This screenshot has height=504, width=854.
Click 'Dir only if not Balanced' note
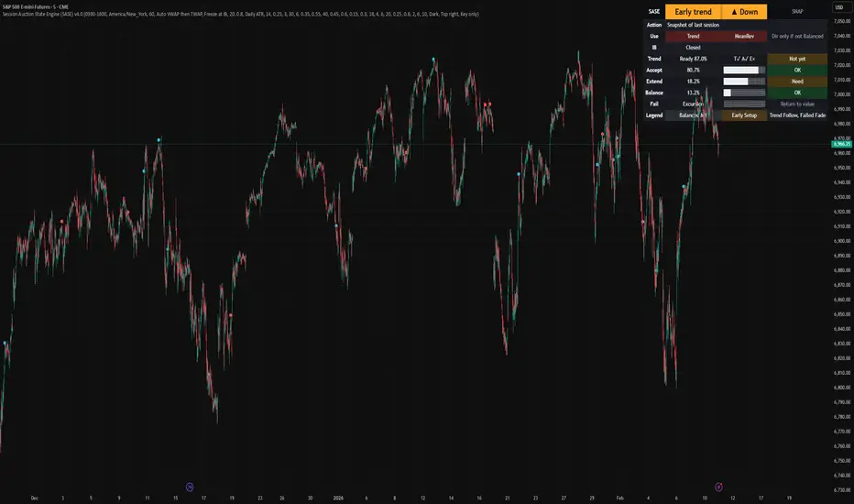point(797,36)
